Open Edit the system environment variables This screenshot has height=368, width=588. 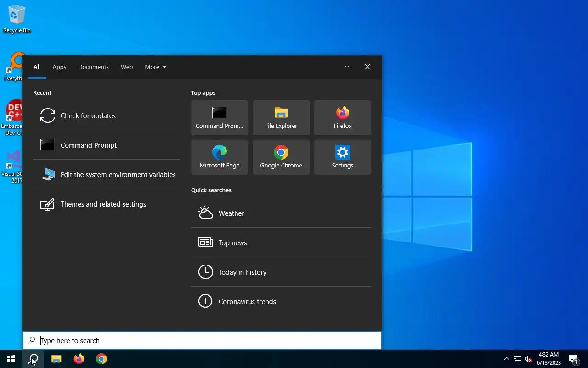pyautogui.click(x=107, y=174)
